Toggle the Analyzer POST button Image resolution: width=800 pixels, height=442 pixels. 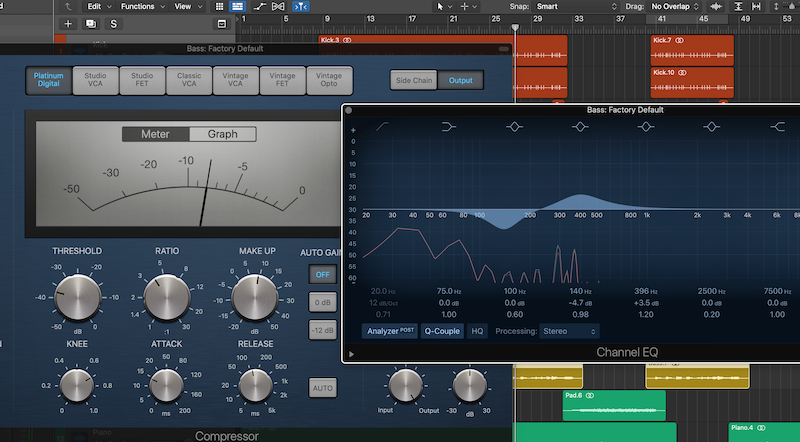390,331
